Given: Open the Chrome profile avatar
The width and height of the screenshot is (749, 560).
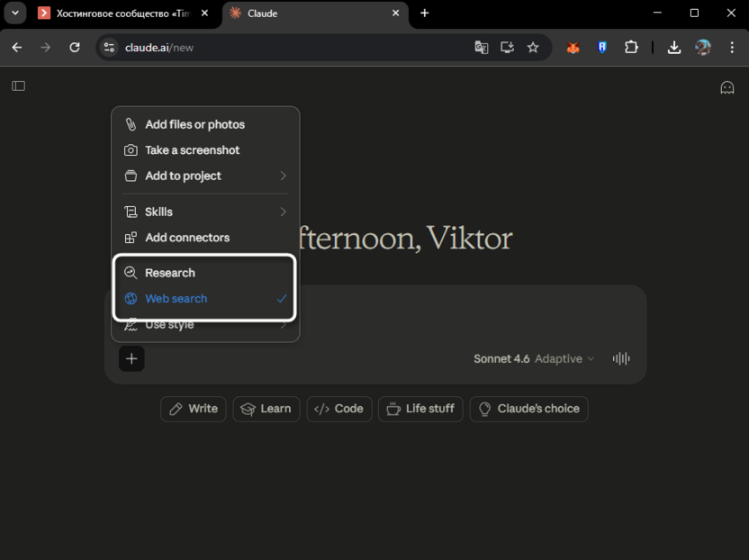Looking at the screenshot, I should pos(703,48).
